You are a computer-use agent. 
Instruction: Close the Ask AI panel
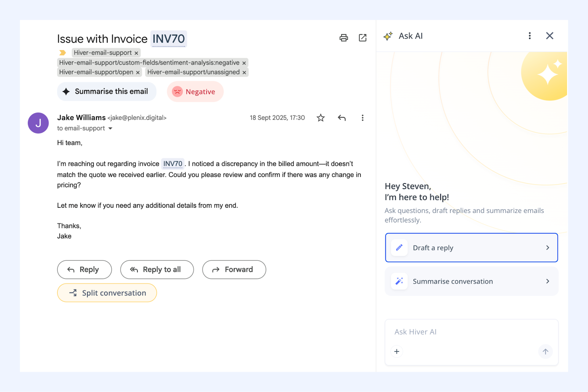549,36
